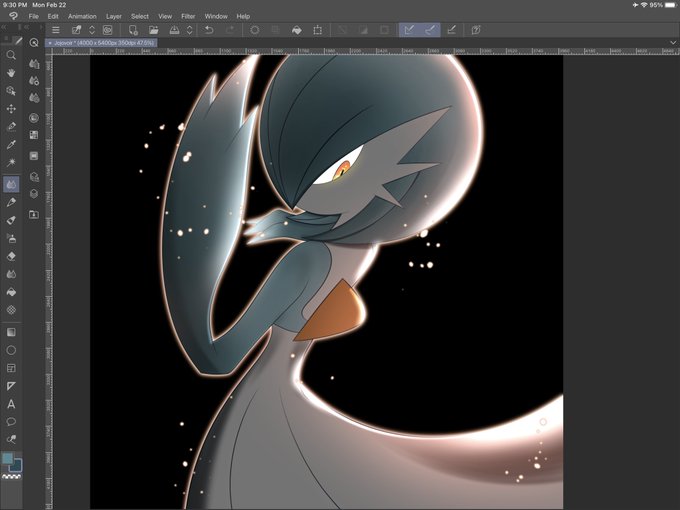This screenshot has height=510, width=680.
Task: Tap the Wi-Fi status icon
Action: tap(644, 5)
